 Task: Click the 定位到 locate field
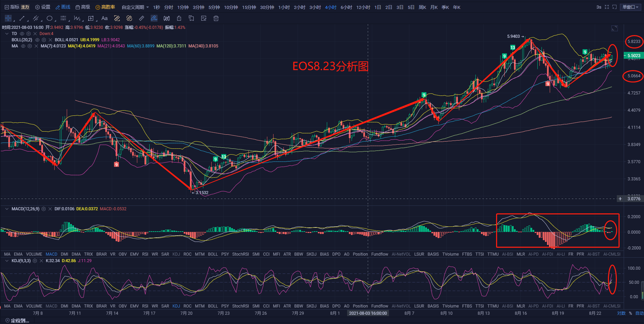click(x=17, y=321)
